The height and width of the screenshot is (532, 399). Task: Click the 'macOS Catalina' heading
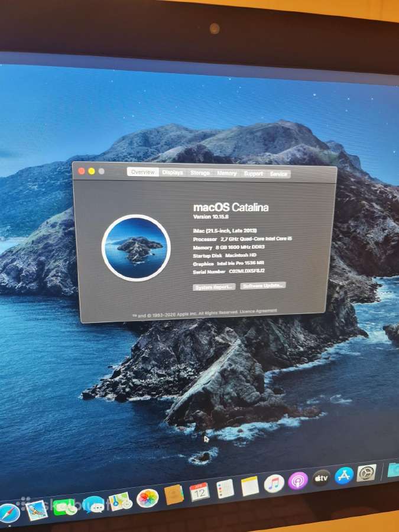point(231,207)
